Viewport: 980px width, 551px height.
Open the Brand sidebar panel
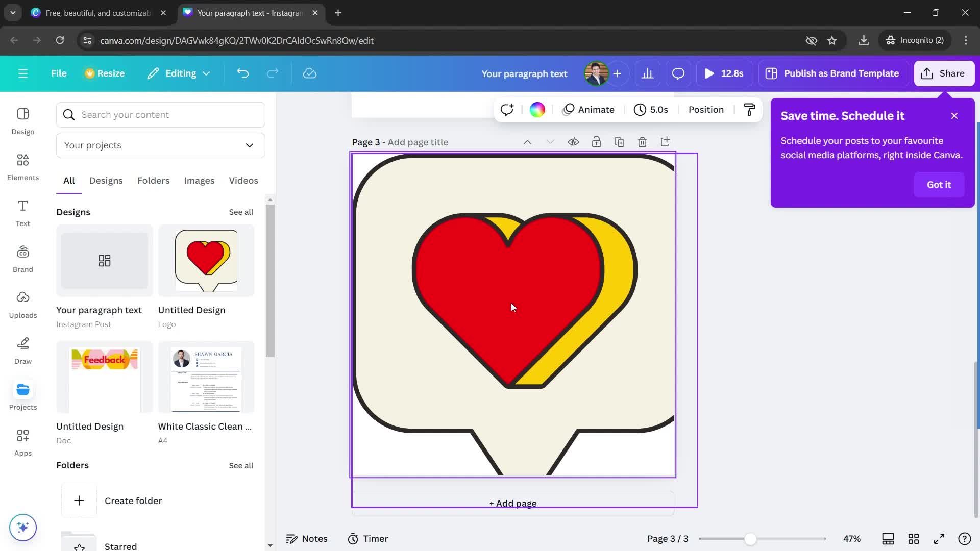click(x=23, y=259)
